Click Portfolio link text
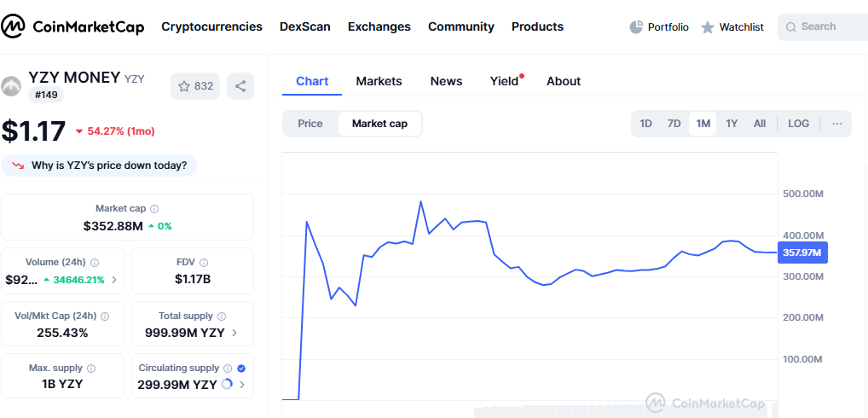 click(668, 27)
